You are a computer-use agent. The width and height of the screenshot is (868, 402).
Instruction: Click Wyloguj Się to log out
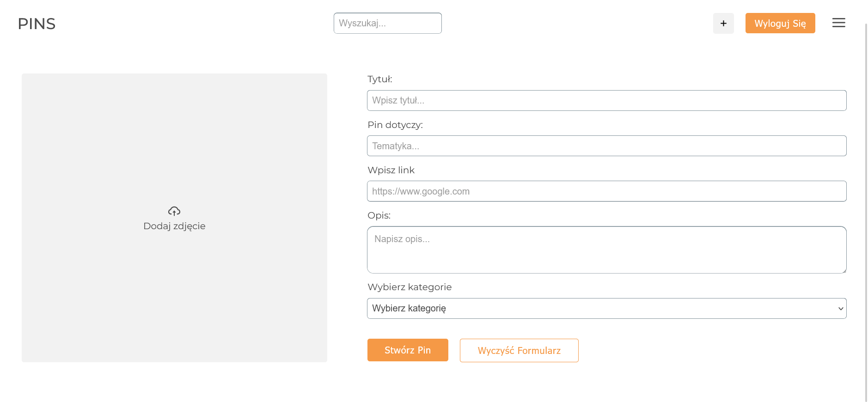780,23
